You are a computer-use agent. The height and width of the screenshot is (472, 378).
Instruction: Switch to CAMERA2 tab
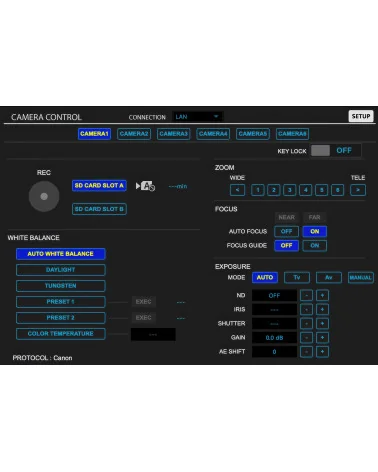point(134,134)
